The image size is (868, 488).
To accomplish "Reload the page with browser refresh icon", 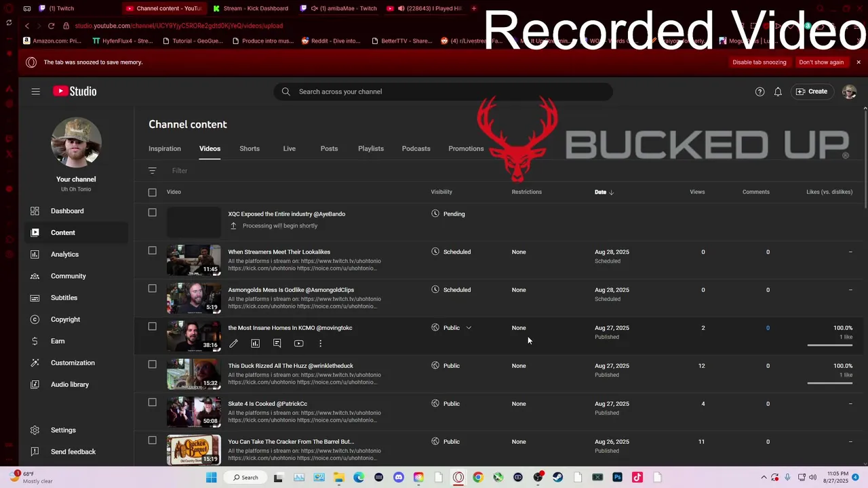I will tap(51, 26).
